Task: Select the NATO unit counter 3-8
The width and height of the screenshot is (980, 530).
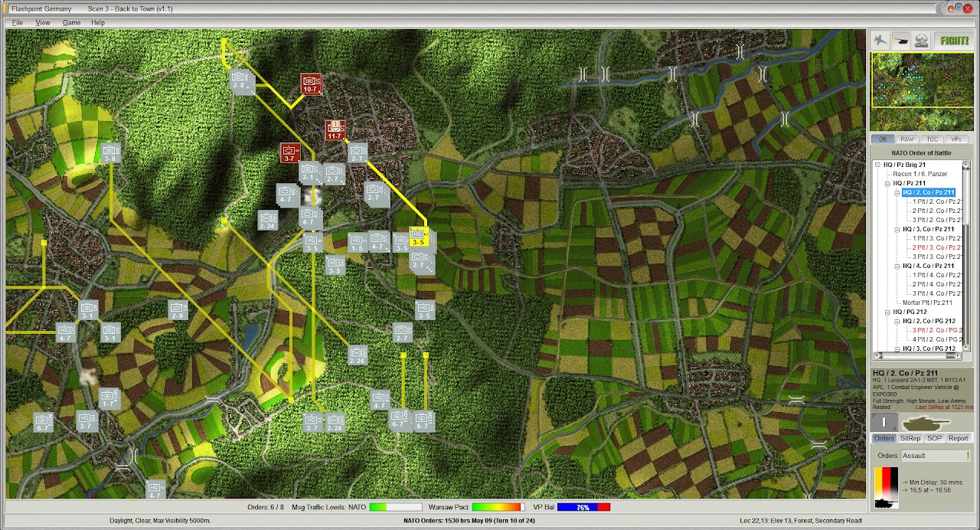Action: pos(110,152)
